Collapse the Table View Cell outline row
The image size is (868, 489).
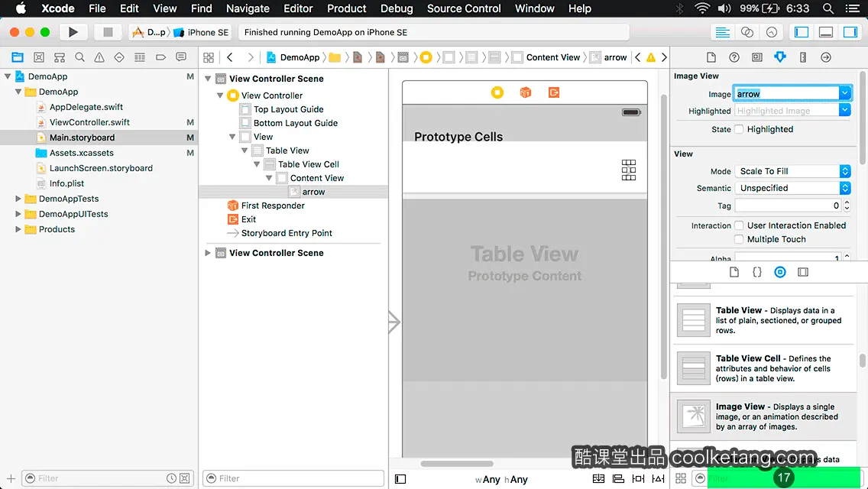[256, 164]
